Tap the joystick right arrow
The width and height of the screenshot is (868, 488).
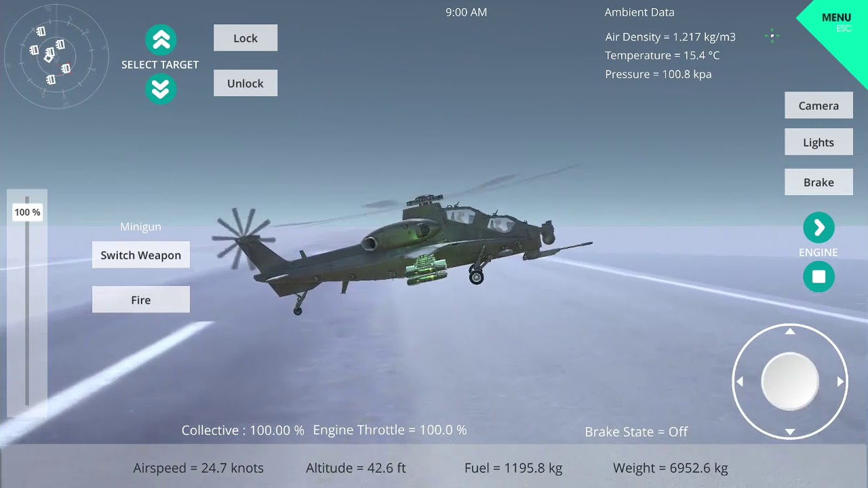pyautogui.click(x=840, y=382)
